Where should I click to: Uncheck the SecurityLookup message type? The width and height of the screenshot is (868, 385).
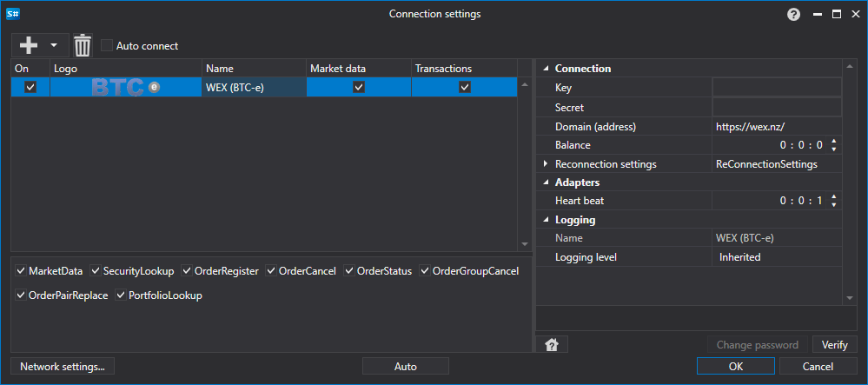(96, 271)
